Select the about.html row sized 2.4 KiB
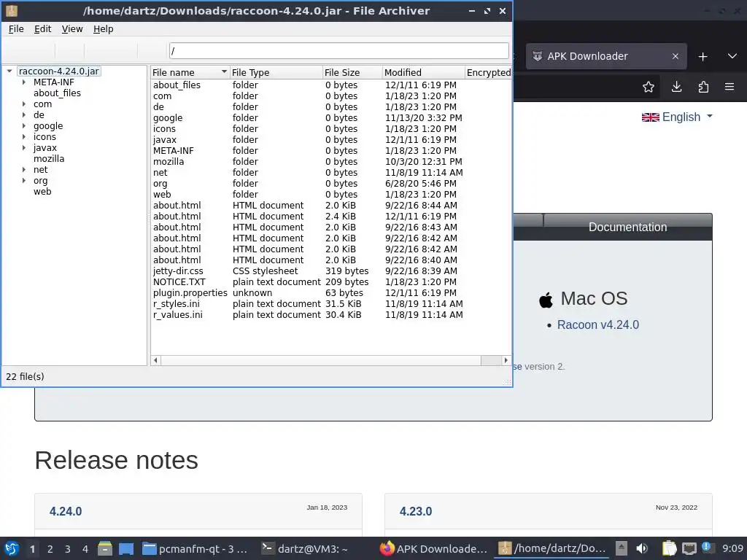Image resolution: width=747 pixels, height=560 pixels. pyautogui.click(x=331, y=216)
